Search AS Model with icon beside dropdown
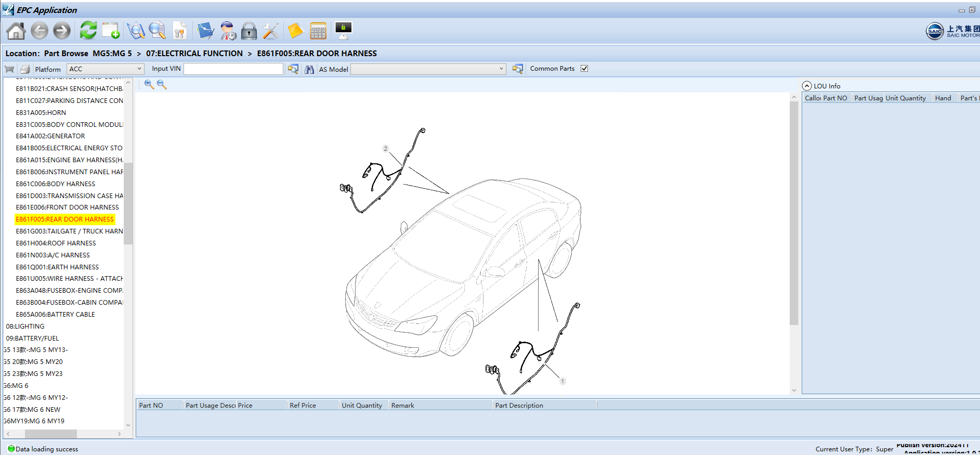980x455 pixels. coord(517,69)
